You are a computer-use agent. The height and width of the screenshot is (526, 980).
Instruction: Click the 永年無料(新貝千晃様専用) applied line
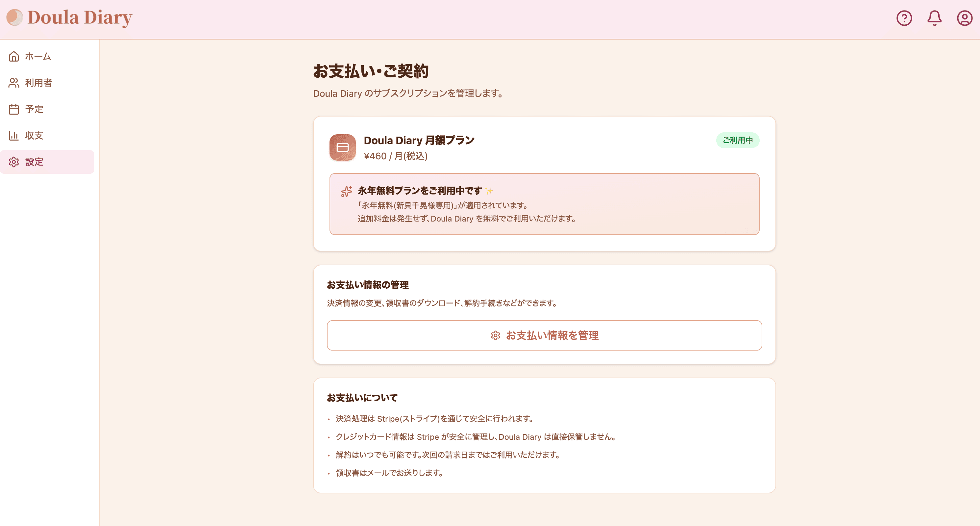(x=443, y=205)
